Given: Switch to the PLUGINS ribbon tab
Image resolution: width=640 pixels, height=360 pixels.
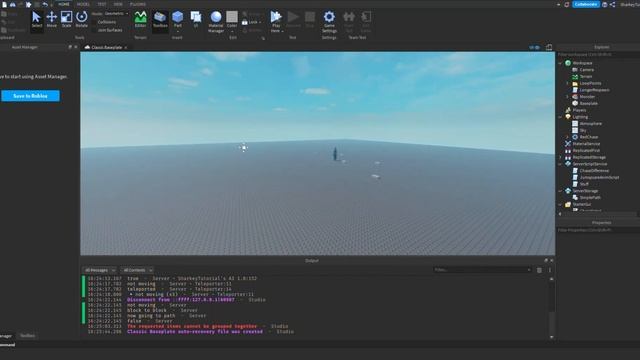Looking at the screenshot, I should coord(138,4).
